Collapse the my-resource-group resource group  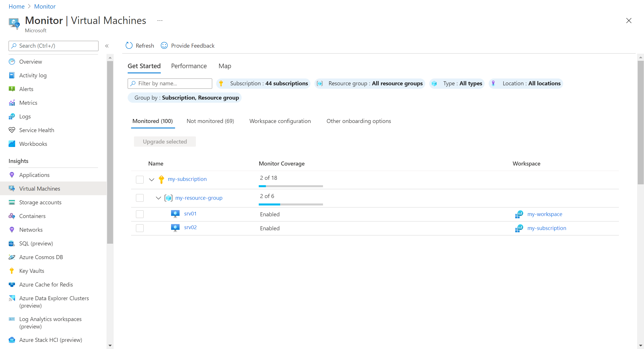(157, 198)
